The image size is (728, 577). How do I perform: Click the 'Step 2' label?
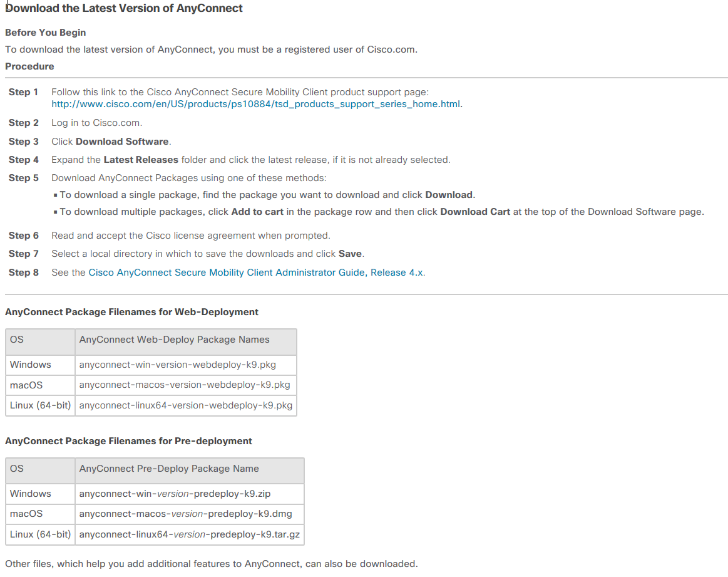point(24,123)
